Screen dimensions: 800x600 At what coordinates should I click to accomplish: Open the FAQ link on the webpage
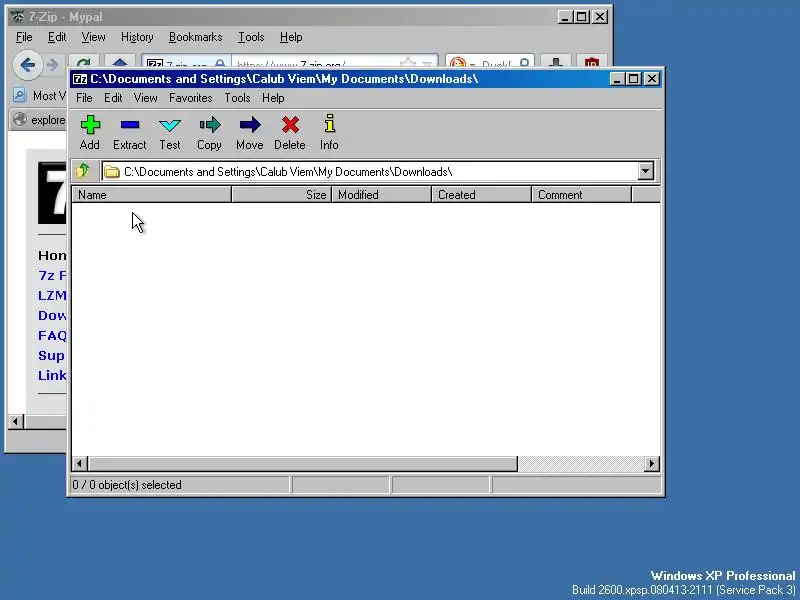(52, 335)
